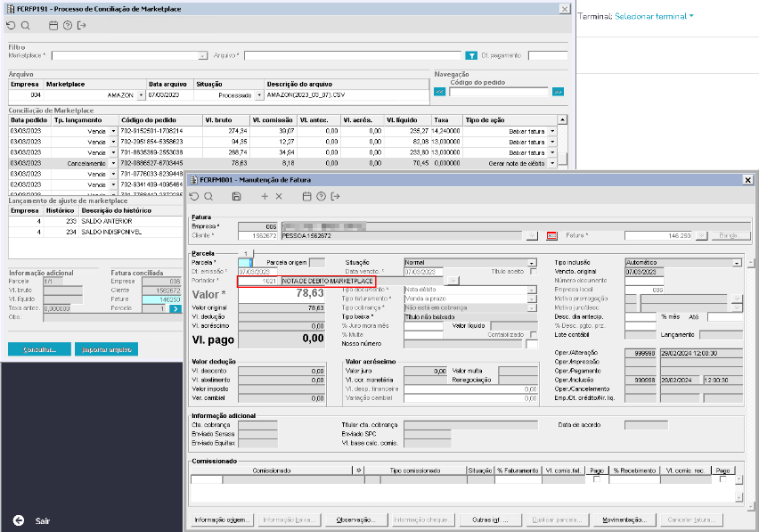Click blue arrow beside Fatura conciliada Parcela
Screen dimensions: 759x532
point(175,308)
